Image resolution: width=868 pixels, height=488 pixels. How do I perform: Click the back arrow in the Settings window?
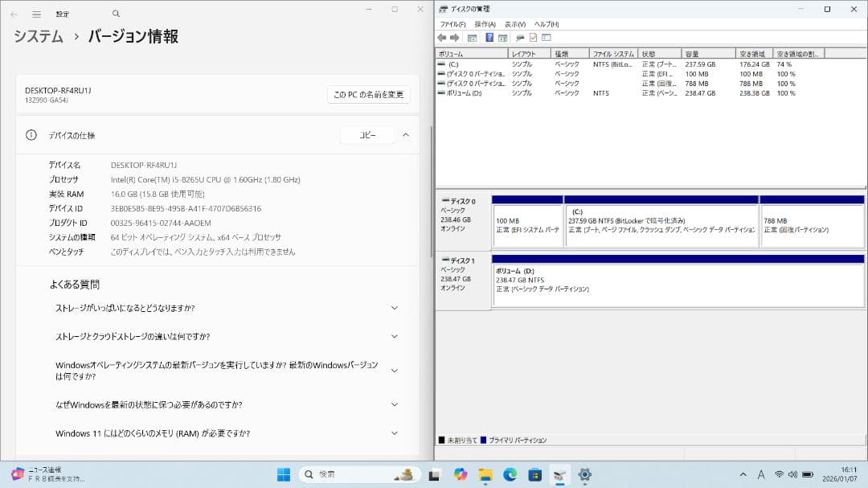pos(14,14)
